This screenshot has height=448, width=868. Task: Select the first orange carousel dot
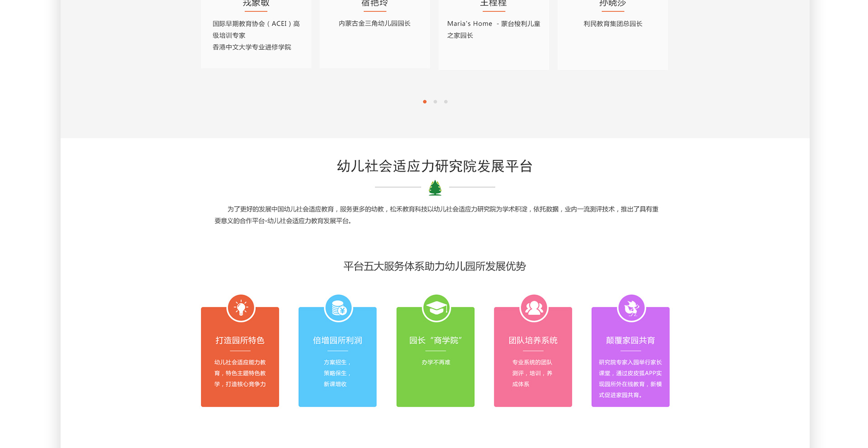coord(425,102)
